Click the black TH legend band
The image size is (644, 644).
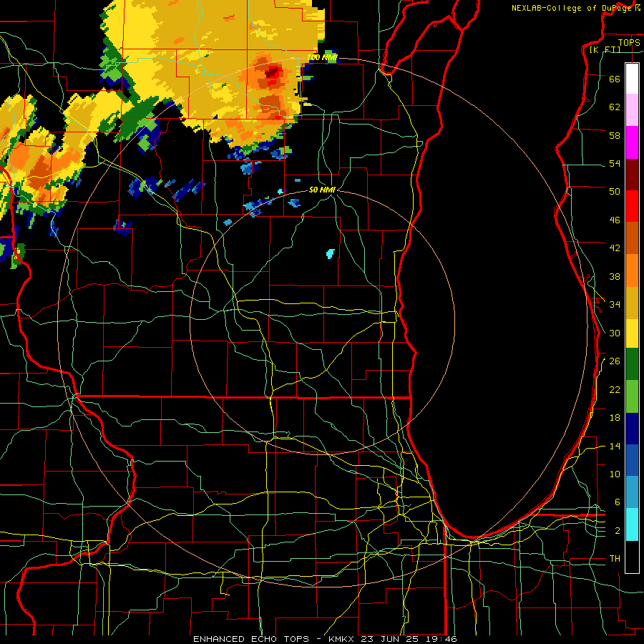tap(632, 557)
